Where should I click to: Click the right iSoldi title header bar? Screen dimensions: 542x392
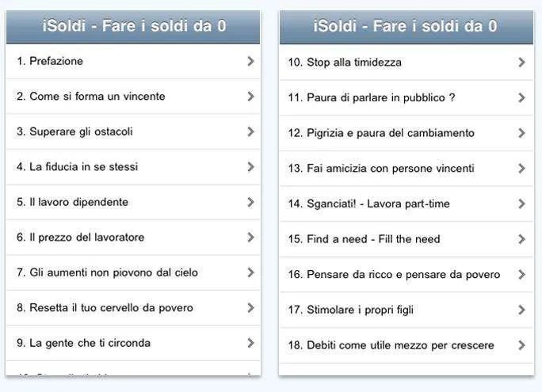(x=406, y=27)
